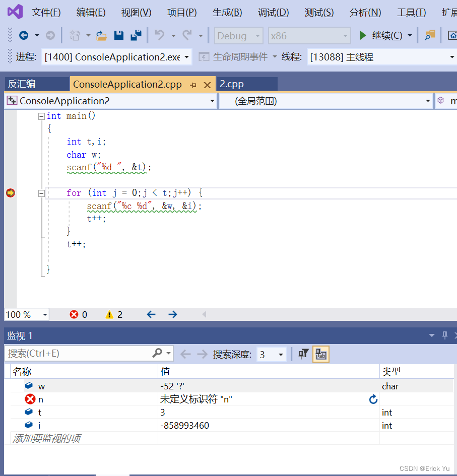This screenshot has width=457, height=476.
Task: Toggle the highlighted watch view button
Action: click(x=321, y=354)
